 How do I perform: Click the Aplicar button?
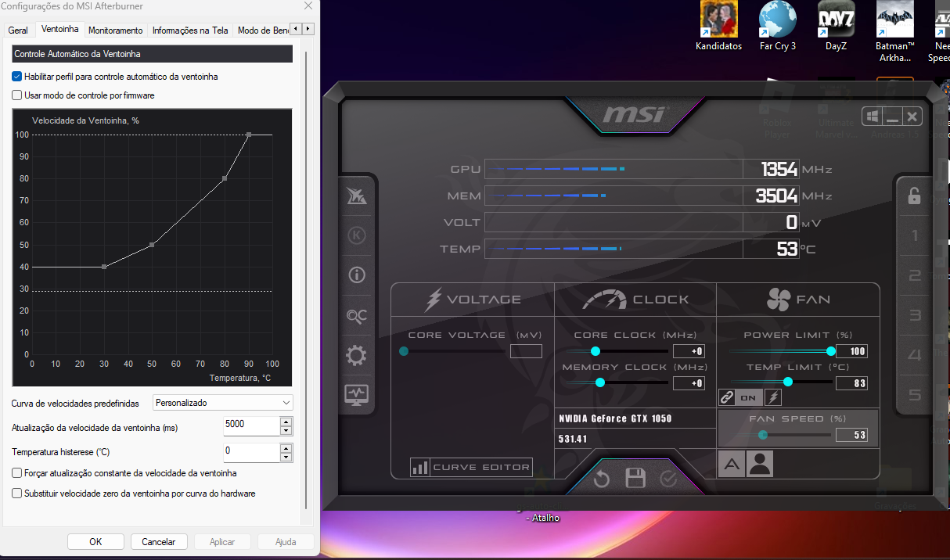(222, 541)
